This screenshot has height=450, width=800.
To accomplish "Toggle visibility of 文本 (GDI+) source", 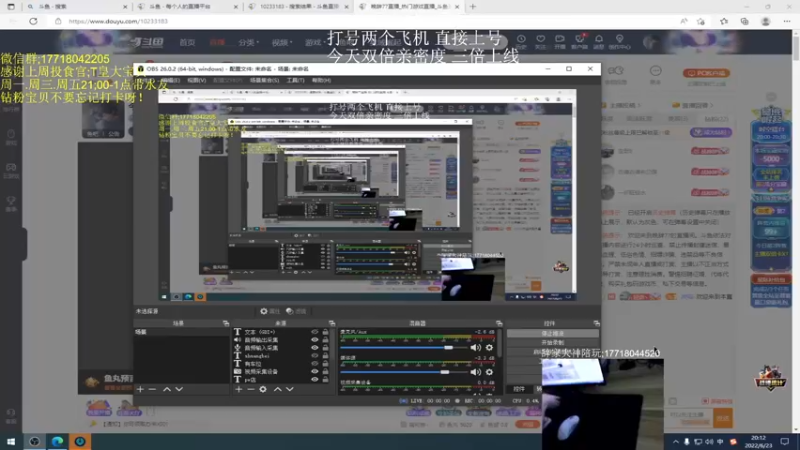I will coord(315,332).
